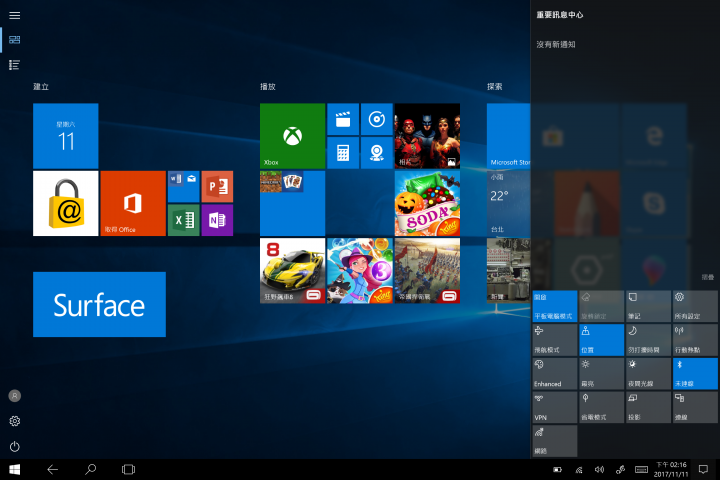Open 網路 network quick action
Image resolution: width=720 pixels, height=480 pixels.
coord(555,441)
